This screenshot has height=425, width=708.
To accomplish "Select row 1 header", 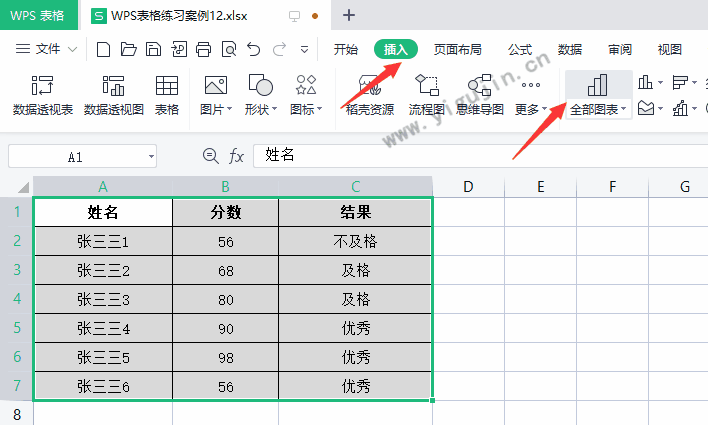I will click(x=17, y=212).
